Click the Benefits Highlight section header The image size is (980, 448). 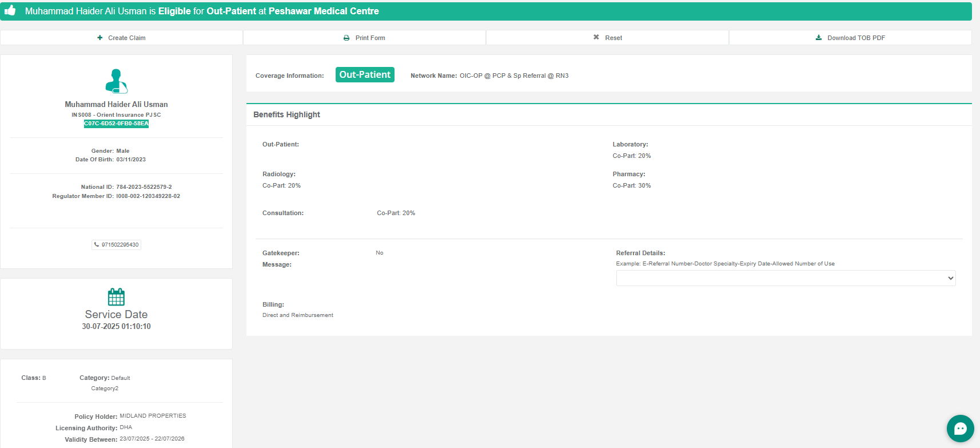[x=286, y=114]
